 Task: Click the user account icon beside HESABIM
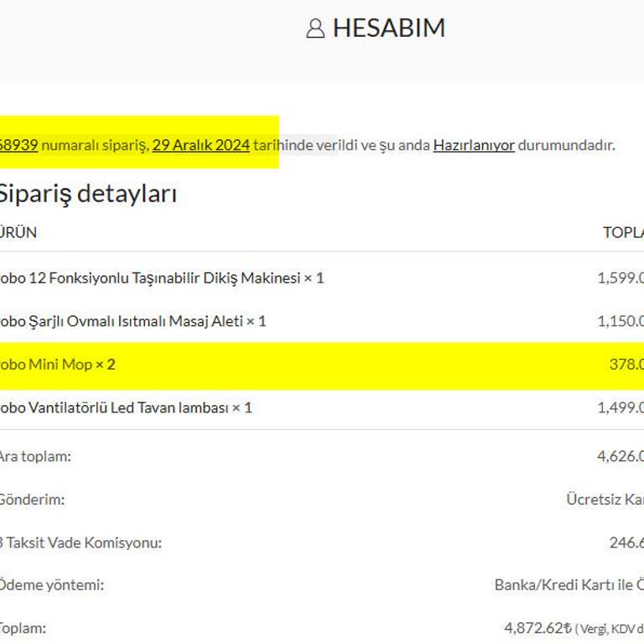pos(315,29)
